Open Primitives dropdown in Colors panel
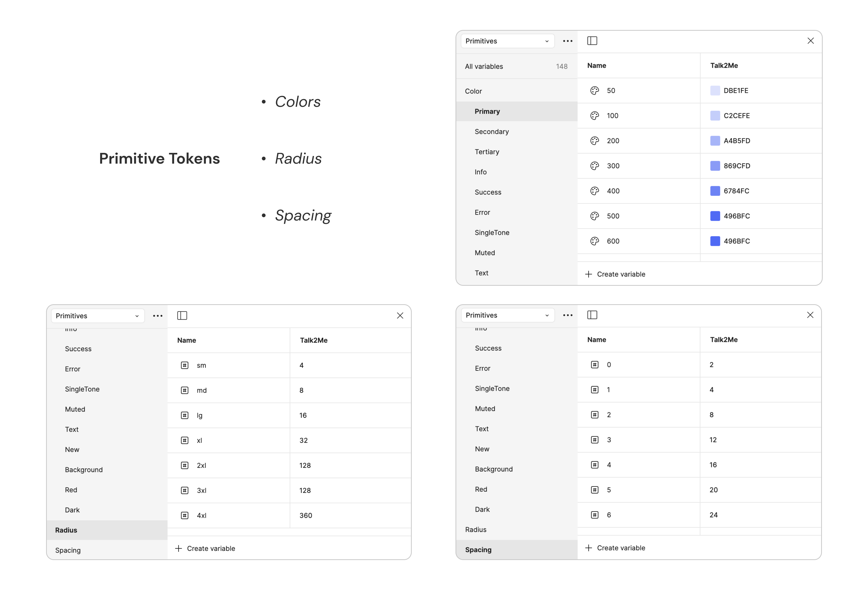The height and width of the screenshot is (590, 868). [x=507, y=41]
